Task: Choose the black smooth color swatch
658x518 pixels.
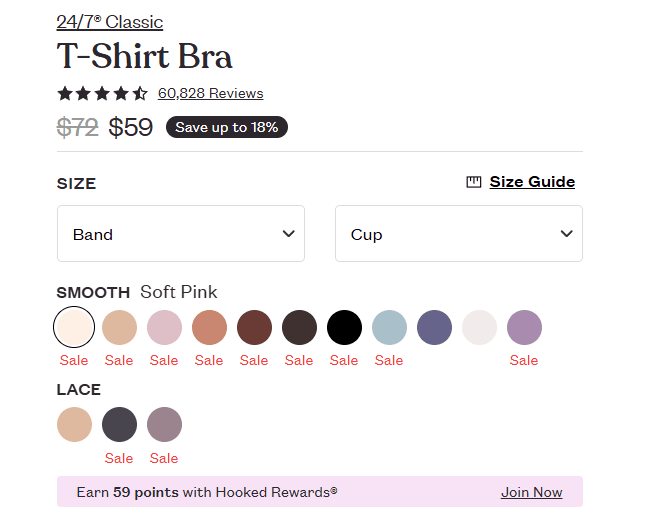Action: [x=345, y=327]
